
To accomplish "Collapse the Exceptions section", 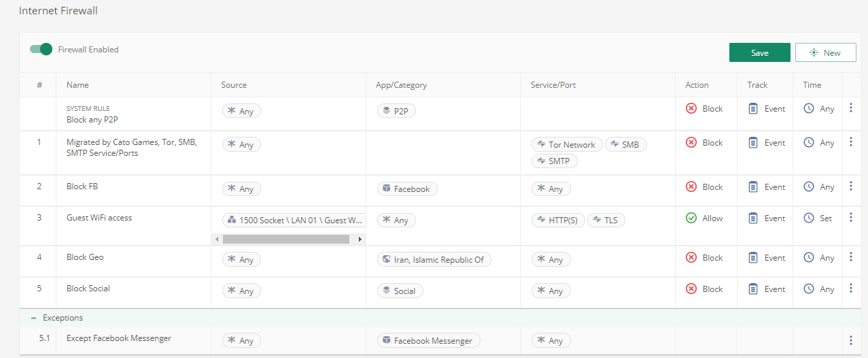I will point(33,318).
